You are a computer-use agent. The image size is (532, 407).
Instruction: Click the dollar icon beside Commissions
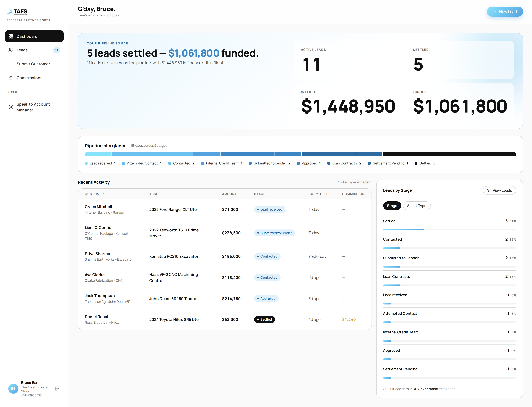coord(11,78)
